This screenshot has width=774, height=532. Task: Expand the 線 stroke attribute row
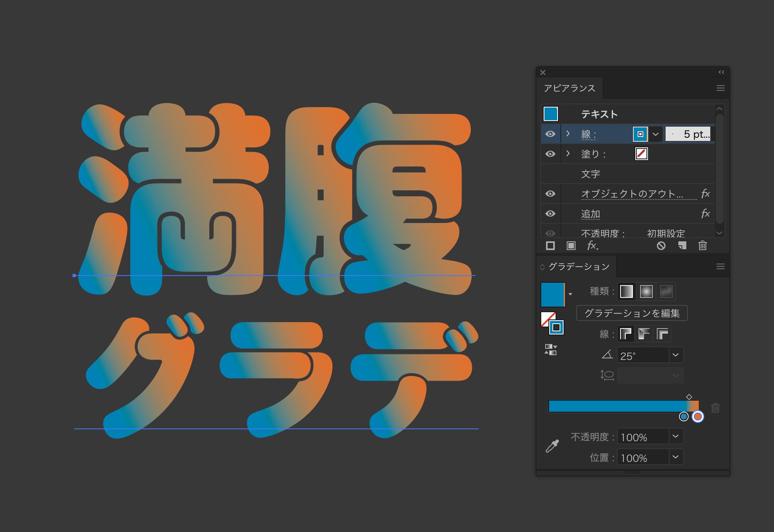(x=568, y=134)
